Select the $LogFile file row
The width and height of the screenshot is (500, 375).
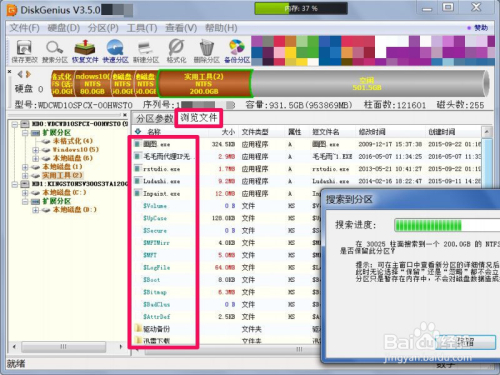point(307,267)
